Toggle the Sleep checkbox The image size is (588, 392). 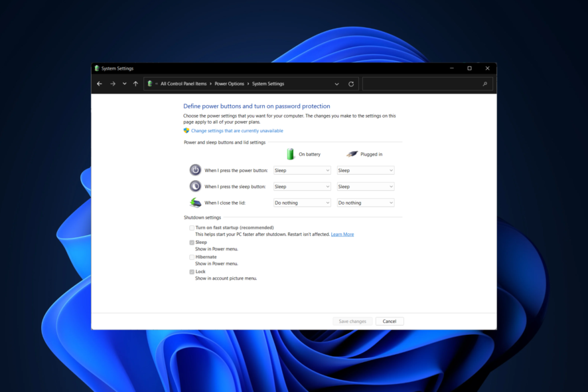(x=192, y=243)
